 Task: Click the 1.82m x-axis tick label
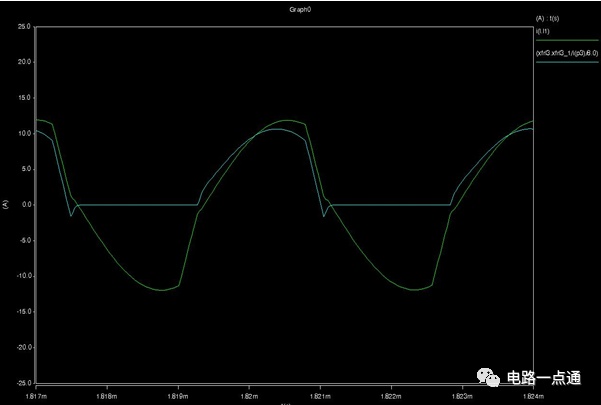[x=249, y=397]
